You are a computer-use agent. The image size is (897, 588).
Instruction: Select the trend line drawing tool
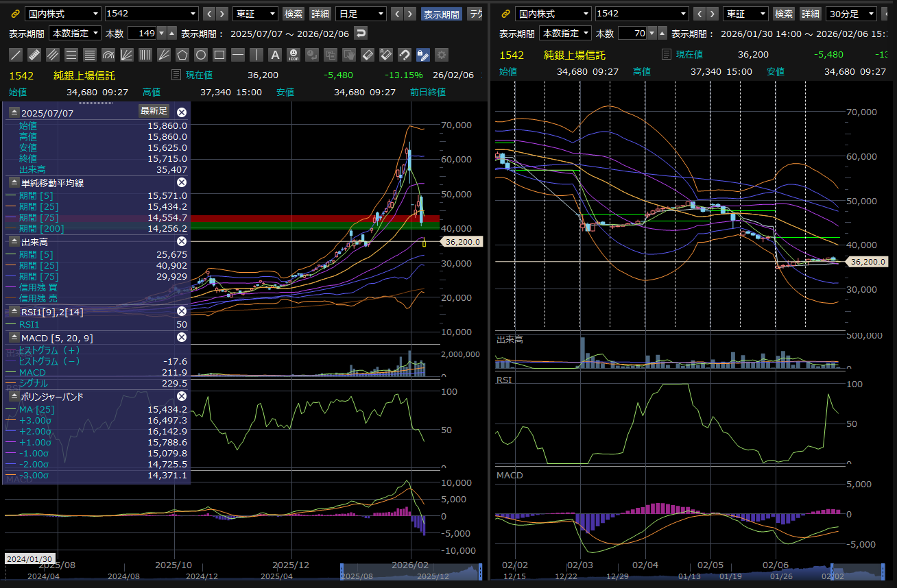point(16,55)
